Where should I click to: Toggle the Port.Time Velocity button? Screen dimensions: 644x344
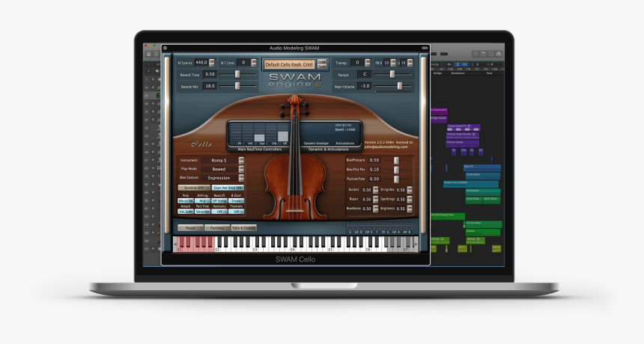pos(202,212)
